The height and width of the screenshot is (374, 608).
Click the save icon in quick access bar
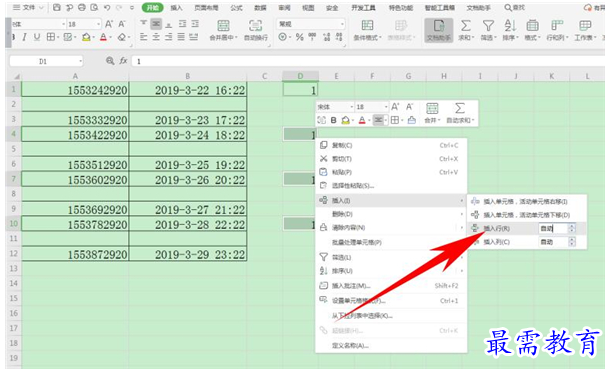coord(57,7)
